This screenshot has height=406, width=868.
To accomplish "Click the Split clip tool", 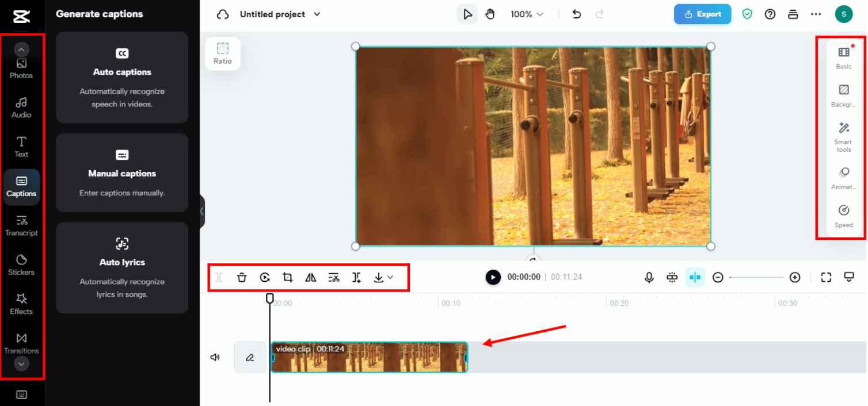I will [219, 278].
